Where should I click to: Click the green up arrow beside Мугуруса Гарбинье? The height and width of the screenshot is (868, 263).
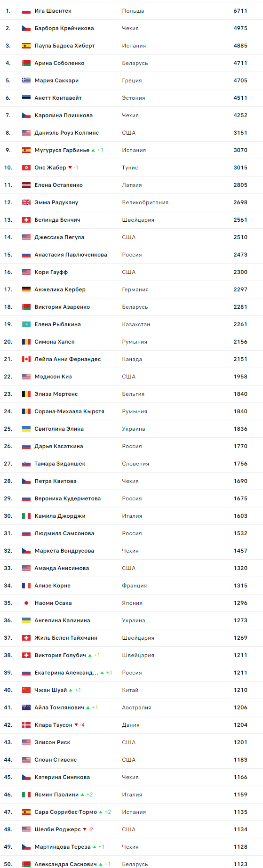pos(93,150)
